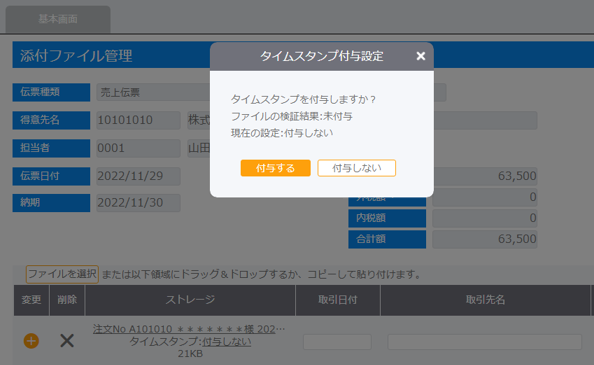Screen dimensions: 594x365
Task: Click the 取引日付 column header
Action: click(338, 300)
